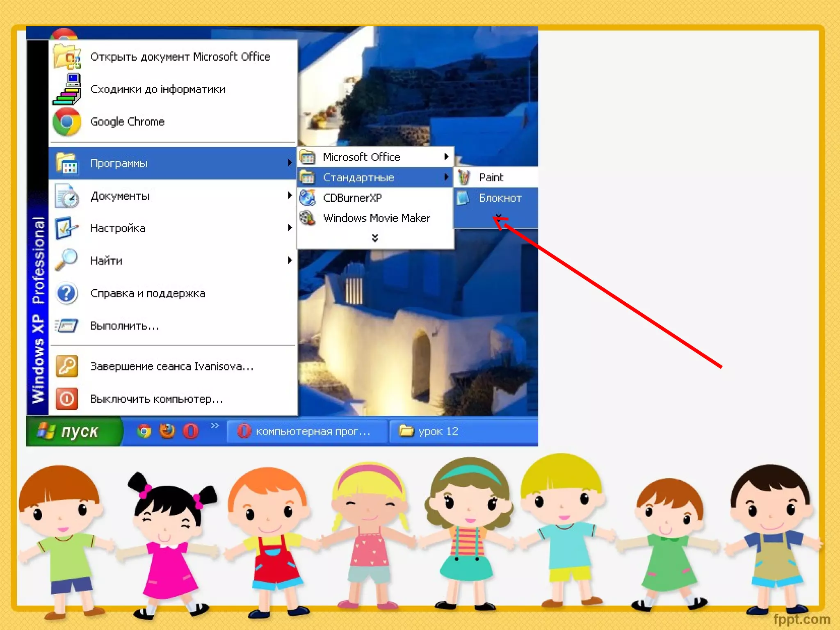Viewport: 840px width, 630px height.
Task: Select Найти from the Start menu
Action: [x=106, y=261]
